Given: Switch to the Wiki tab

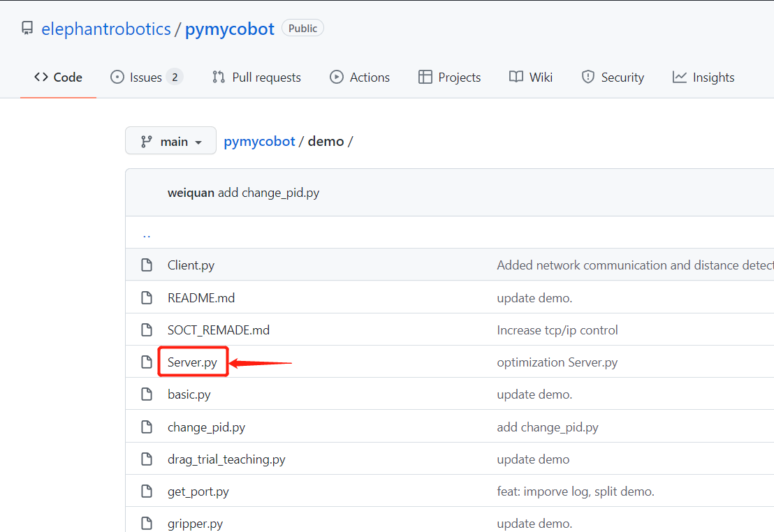Looking at the screenshot, I should [x=531, y=77].
